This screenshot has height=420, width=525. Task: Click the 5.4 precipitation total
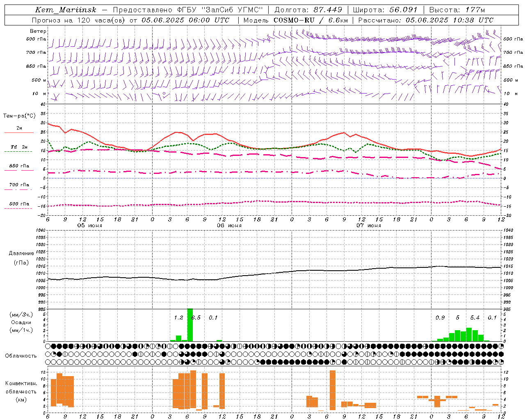(475, 317)
